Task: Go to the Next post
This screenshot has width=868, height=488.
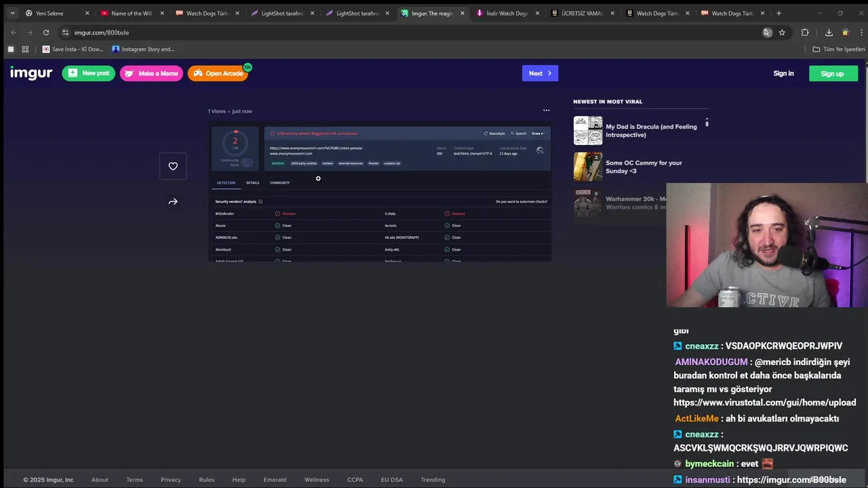Action: (x=540, y=73)
